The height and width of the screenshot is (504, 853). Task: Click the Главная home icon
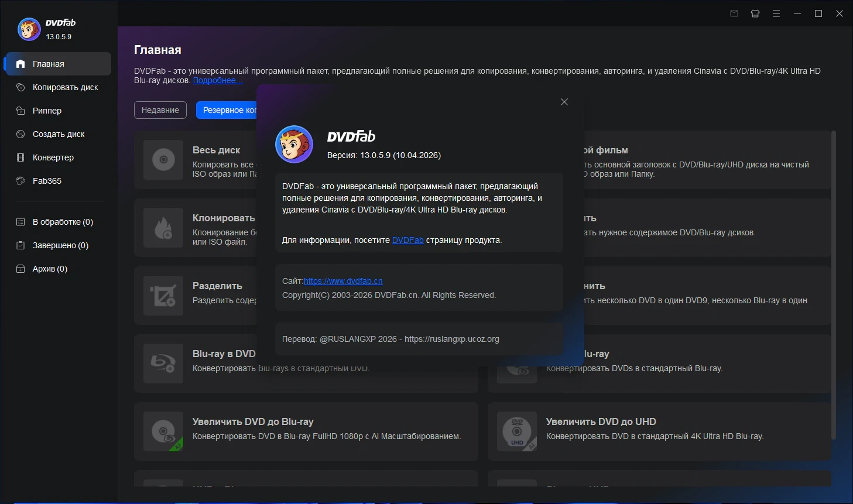point(20,64)
